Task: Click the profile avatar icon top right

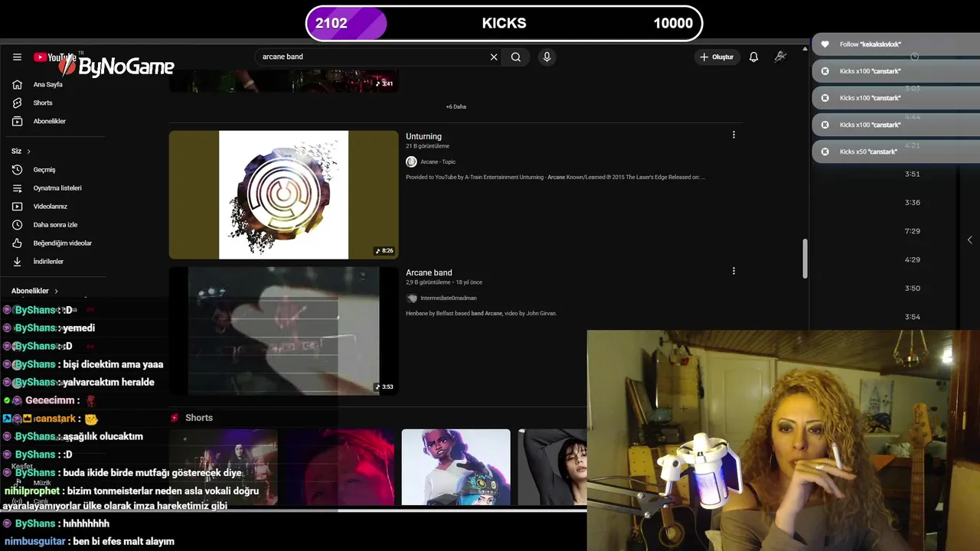Action: [780, 57]
